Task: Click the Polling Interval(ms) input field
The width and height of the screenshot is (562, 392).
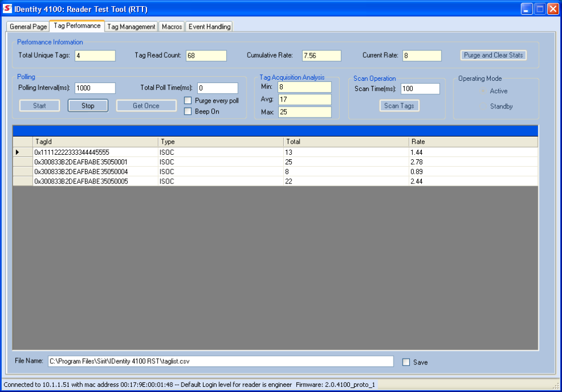Action: point(95,88)
